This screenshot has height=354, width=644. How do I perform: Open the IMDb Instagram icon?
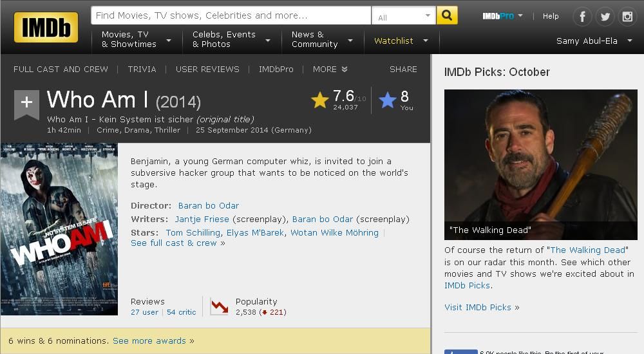[x=627, y=17]
